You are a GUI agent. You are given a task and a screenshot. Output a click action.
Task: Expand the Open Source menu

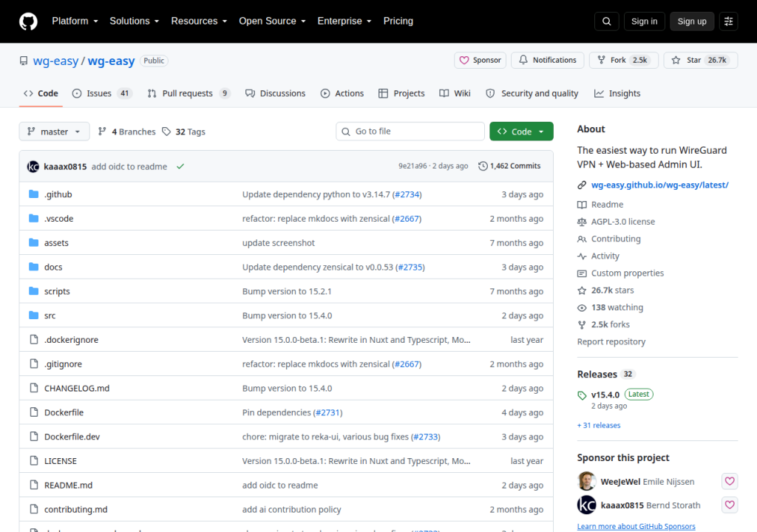tap(272, 21)
